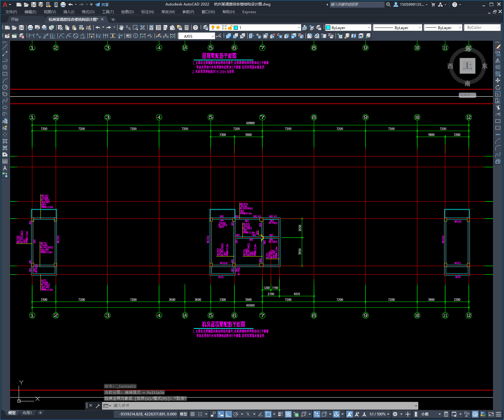Open the Layer Properties manager icon
504x420 pixels.
[x=205, y=28]
